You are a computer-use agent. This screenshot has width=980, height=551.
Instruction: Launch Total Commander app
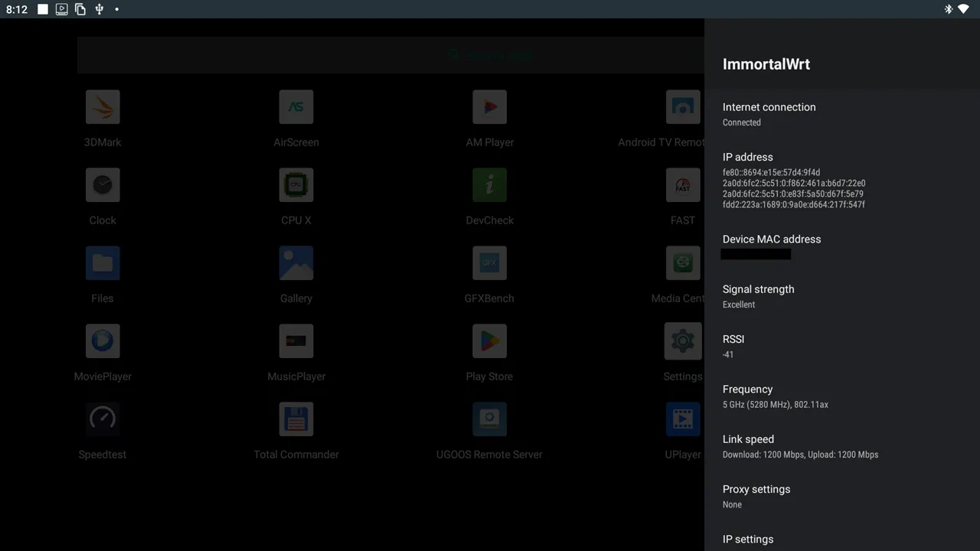296,419
